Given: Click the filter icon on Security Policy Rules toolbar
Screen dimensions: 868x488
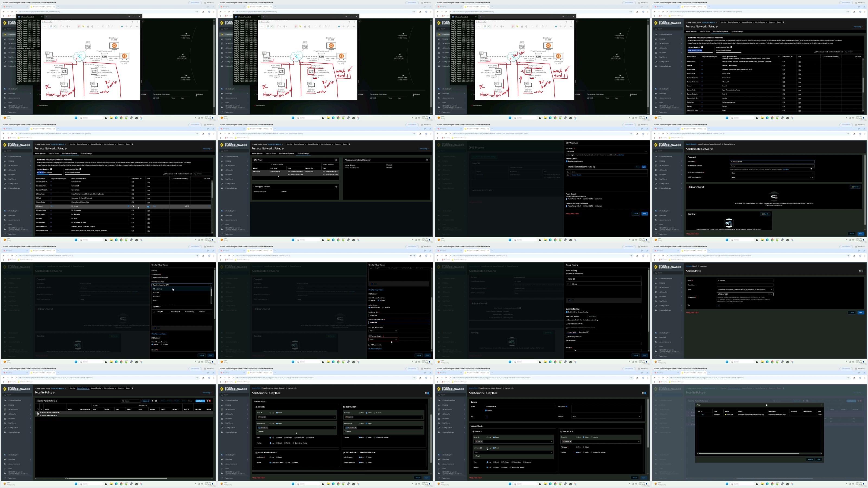Looking at the screenshot, I should pos(152,401).
